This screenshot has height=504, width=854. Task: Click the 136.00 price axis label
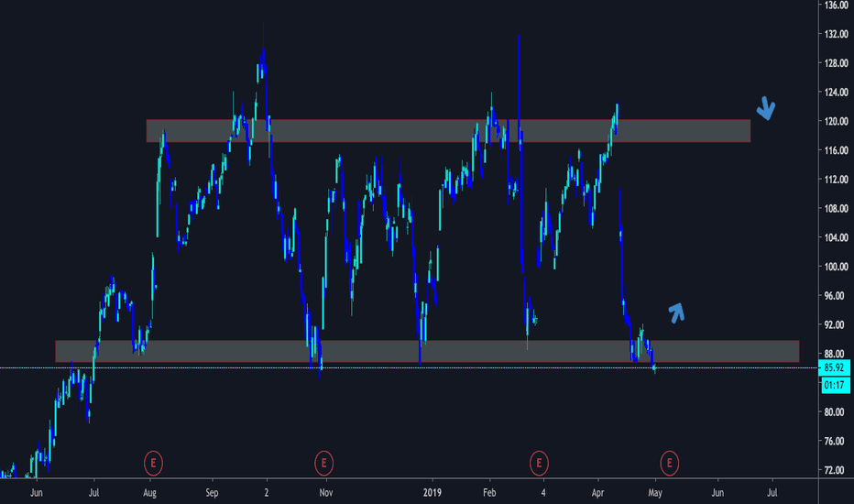(836, 5)
